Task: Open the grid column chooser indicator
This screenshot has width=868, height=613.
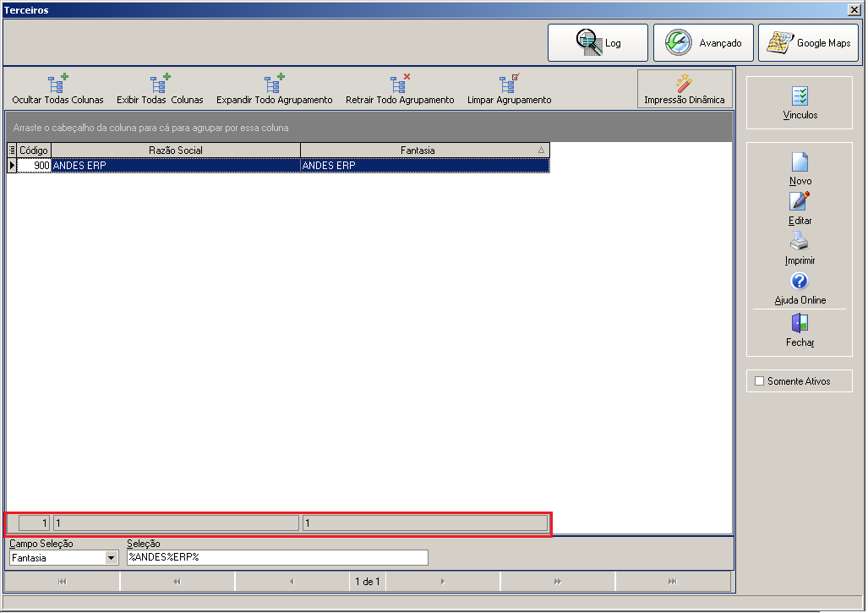Action: (12, 150)
